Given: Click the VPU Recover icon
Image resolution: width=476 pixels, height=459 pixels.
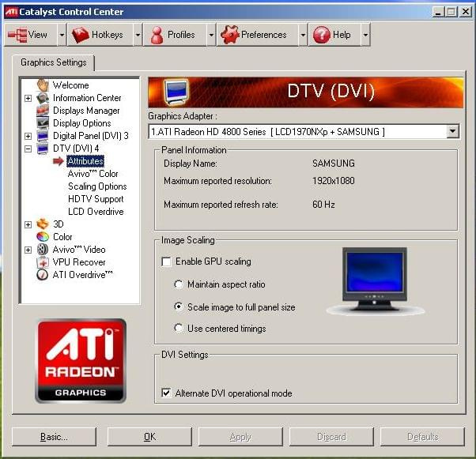Looking at the screenshot, I should coord(43,262).
